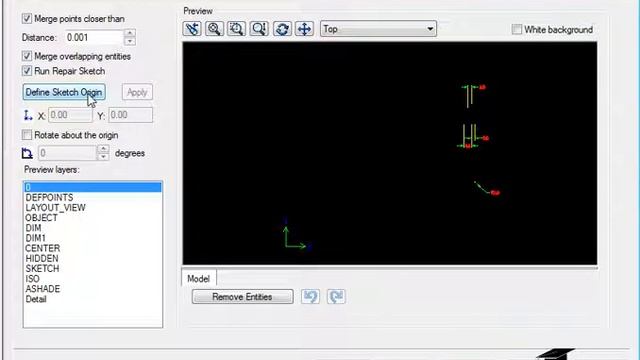Enable White background checkbox
The width and height of the screenshot is (640, 360).
(517, 29)
